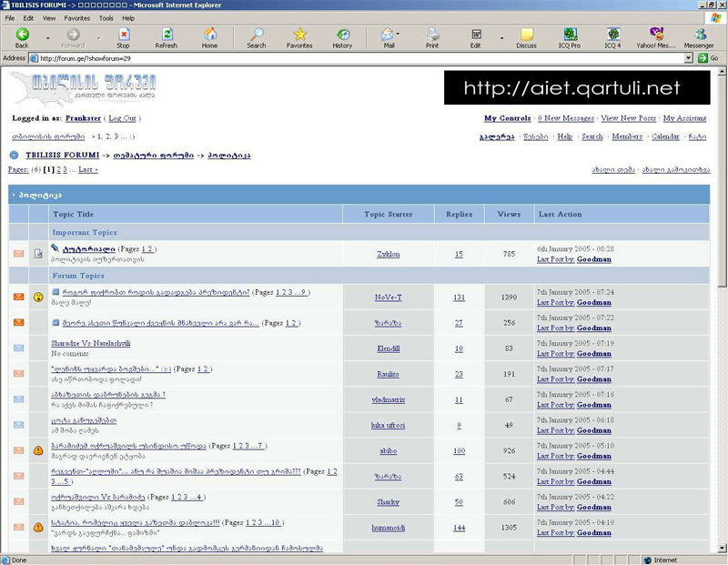728x565 pixels.
Task: Click the ICQ 4 toolbar icon
Action: (x=612, y=36)
